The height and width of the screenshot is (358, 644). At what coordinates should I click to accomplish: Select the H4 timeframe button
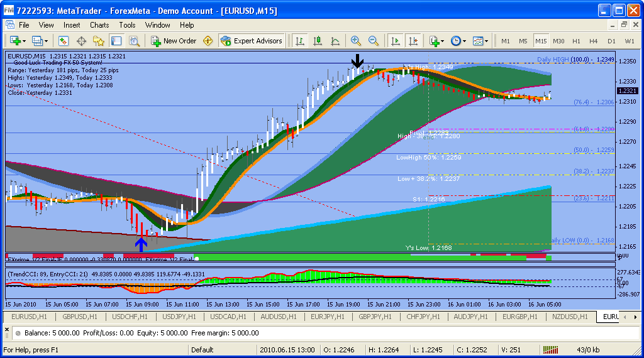point(594,41)
